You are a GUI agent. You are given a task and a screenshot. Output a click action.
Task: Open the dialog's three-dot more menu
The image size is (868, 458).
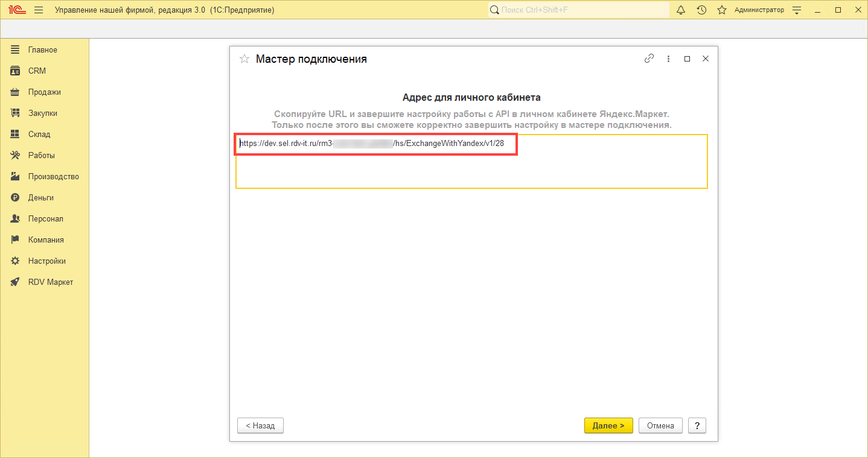[668, 59]
